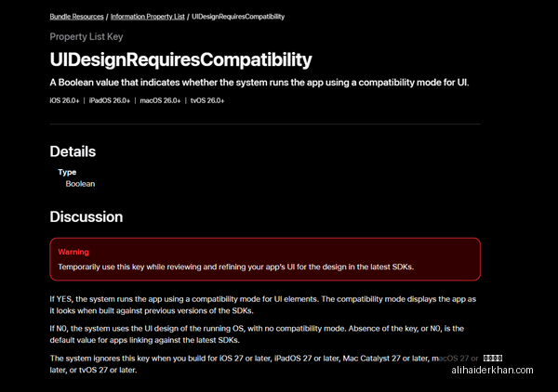
Task: Click the Boolean value abstract sentence
Action: pyautogui.click(x=259, y=83)
